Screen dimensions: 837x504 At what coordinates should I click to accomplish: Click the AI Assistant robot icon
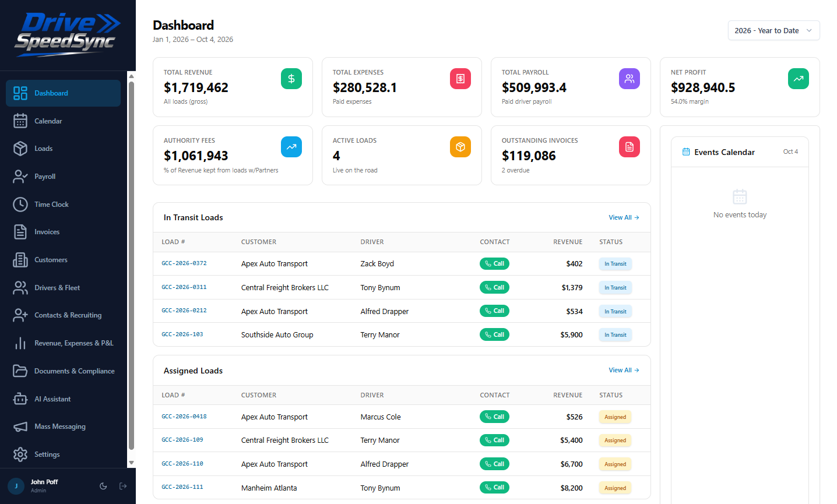point(20,399)
